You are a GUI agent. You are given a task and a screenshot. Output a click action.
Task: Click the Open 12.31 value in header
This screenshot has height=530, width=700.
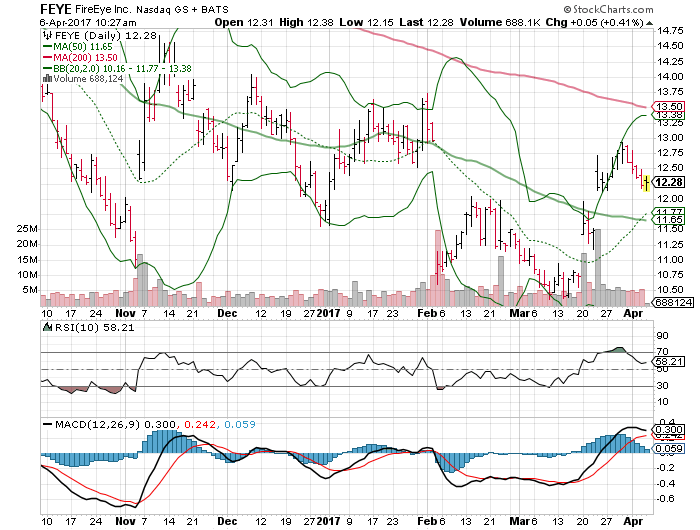coord(244,22)
